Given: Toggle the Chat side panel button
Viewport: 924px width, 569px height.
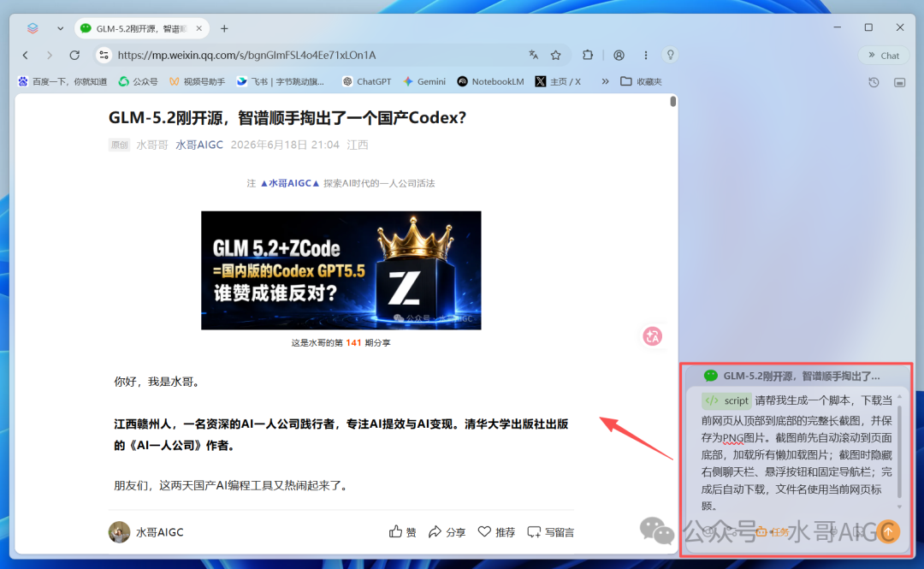Looking at the screenshot, I should (884, 56).
